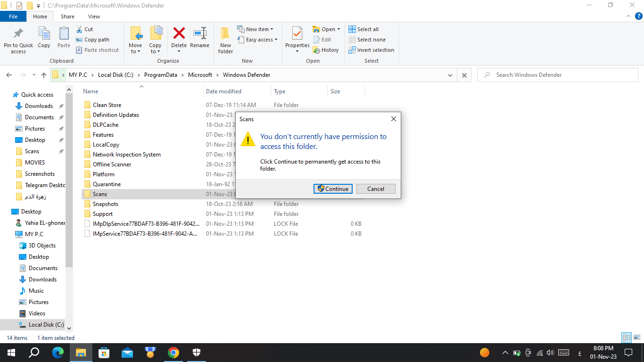
Task: Open the notification center icon
Action: [x=628, y=353]
